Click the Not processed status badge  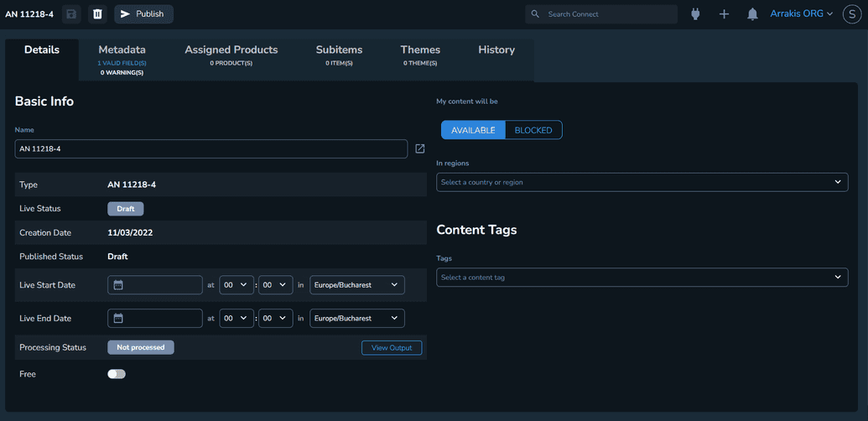[x=141, y=347]
